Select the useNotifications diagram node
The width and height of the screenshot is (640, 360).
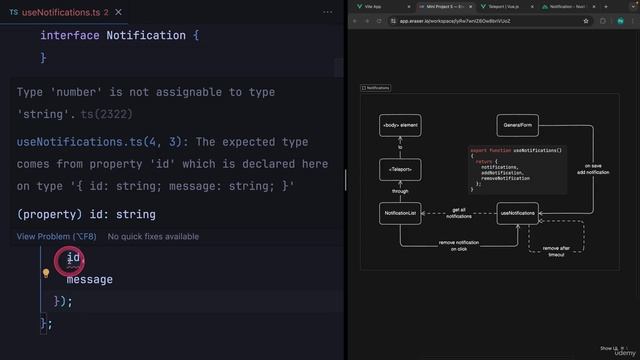point(518,213)
